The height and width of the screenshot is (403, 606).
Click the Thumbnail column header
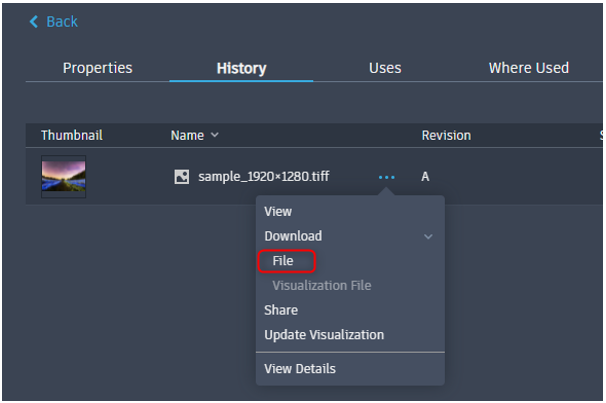(72, 136)
